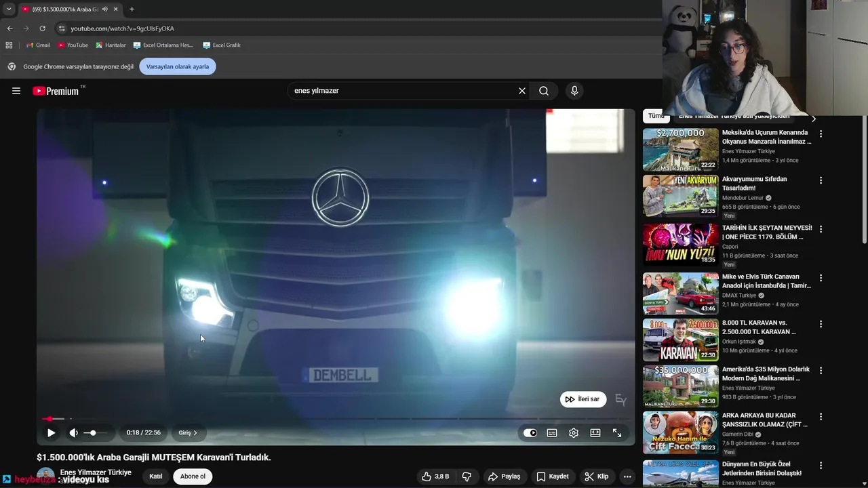Open the Chrome apps grid
The height and width of the screenshot is (488, 868).
coord(9,45)
